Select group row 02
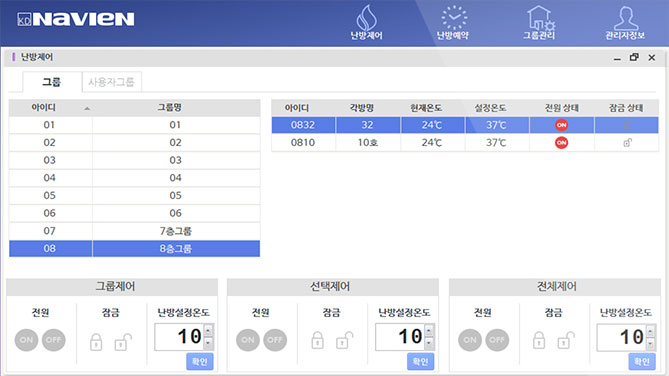 coord(134,143)
